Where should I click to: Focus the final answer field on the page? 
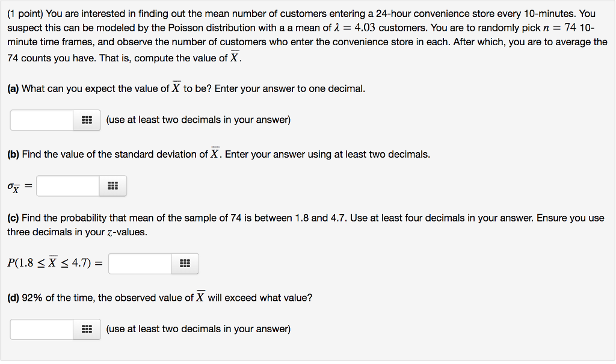[40, 329]
